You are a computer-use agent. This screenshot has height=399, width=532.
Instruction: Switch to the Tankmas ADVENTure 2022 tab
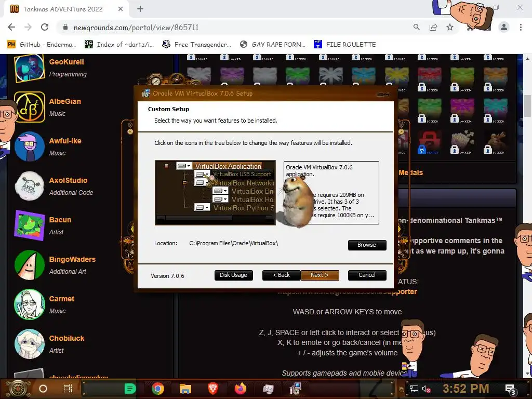pyautogui.click(x=63, y=9)
